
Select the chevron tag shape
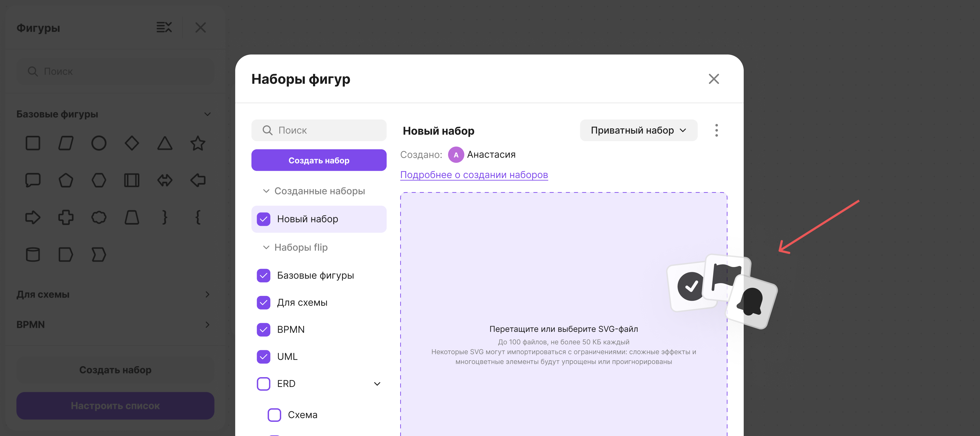point(99,254)
